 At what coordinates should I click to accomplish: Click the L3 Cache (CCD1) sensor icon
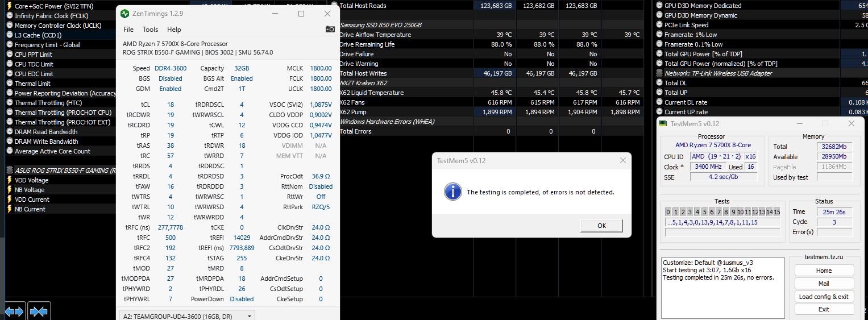tap(10, 35)
